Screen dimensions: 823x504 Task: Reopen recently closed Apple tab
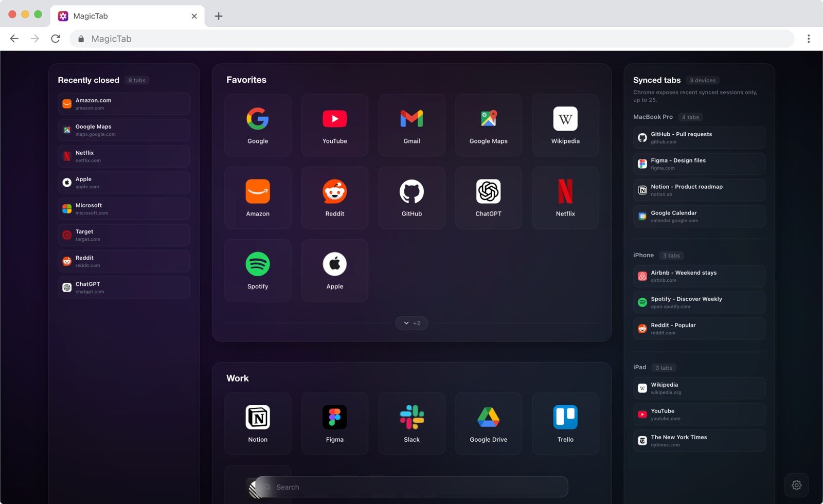(124, 183)
